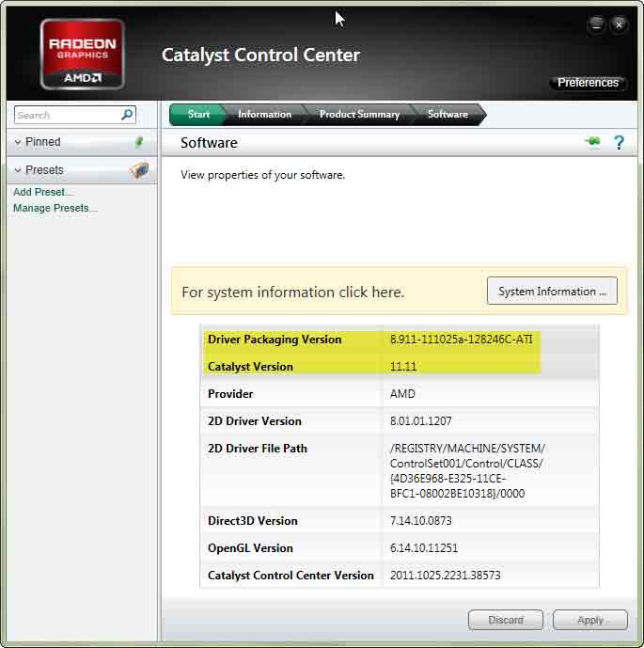Go to the Start breadcrumb tab
This screenshot has width=644, height=648.
point(198,115)
